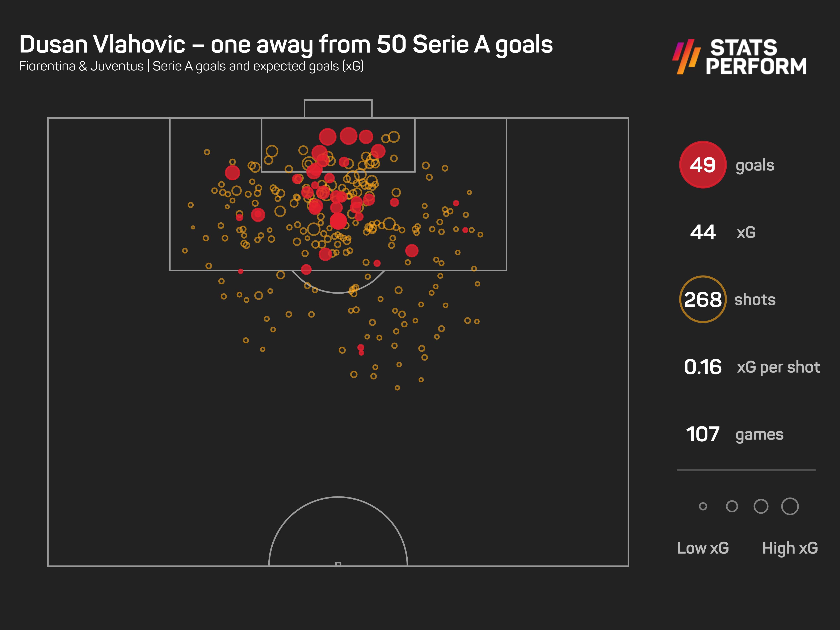Click the long-range red goal markers outside the box
This screenshot has width=840, height=630.
click(x=361, y=350)
